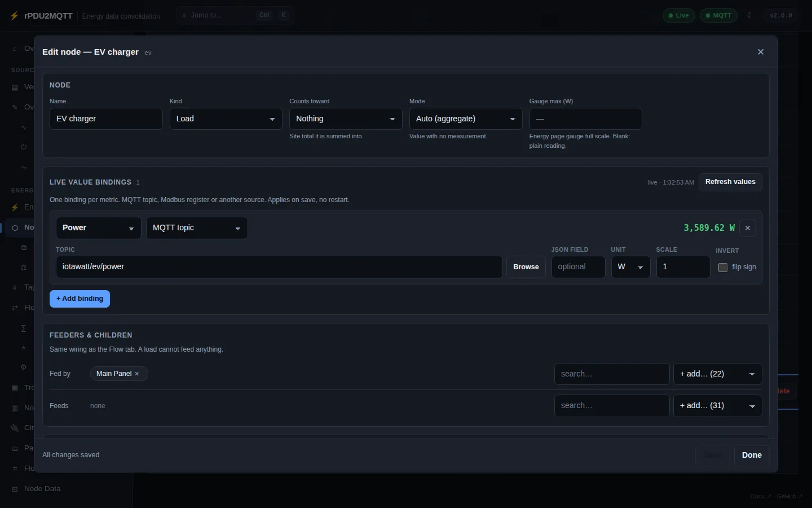Click the FEEDERS & CHILDREN heading
The image size is (812, 508).
pyautogui.click(x=91, y=335)
